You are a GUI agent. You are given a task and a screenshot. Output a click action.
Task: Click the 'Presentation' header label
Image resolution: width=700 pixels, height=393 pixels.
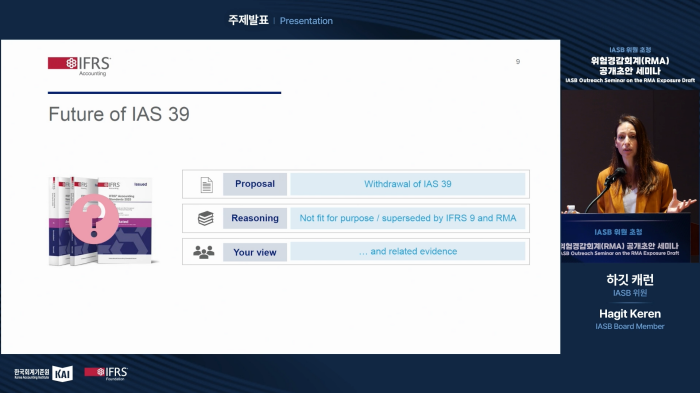(x=306, y=21)
